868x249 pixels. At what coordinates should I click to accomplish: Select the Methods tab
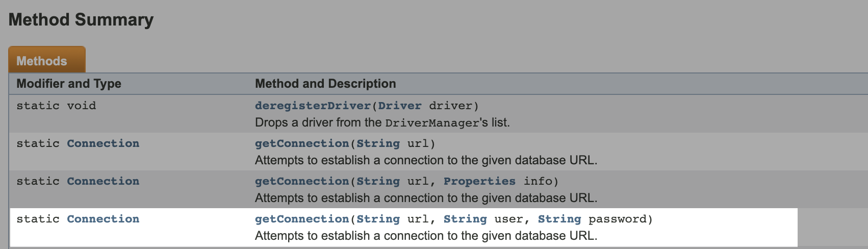[46, 60]
